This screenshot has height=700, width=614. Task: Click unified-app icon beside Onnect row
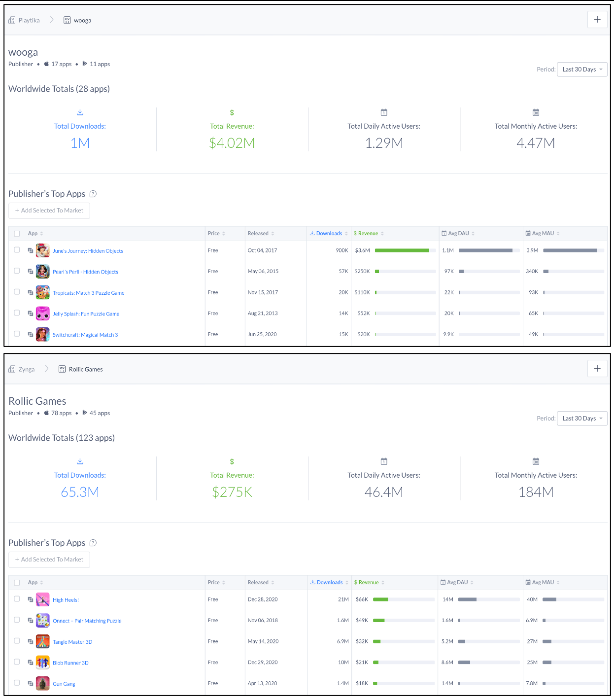(31, 620)
